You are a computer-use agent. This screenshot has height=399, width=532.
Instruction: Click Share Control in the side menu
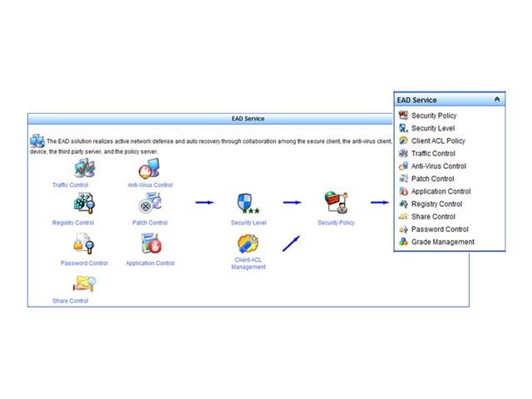431,217
